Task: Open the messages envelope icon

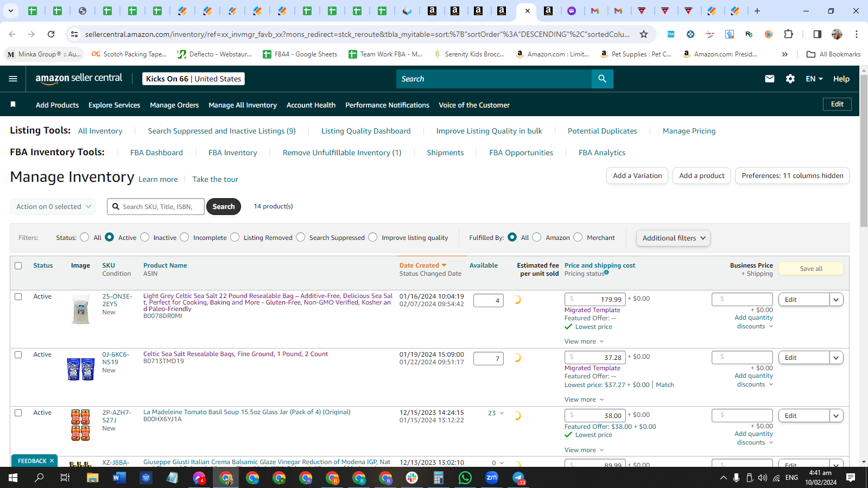Action: [770, 79]
